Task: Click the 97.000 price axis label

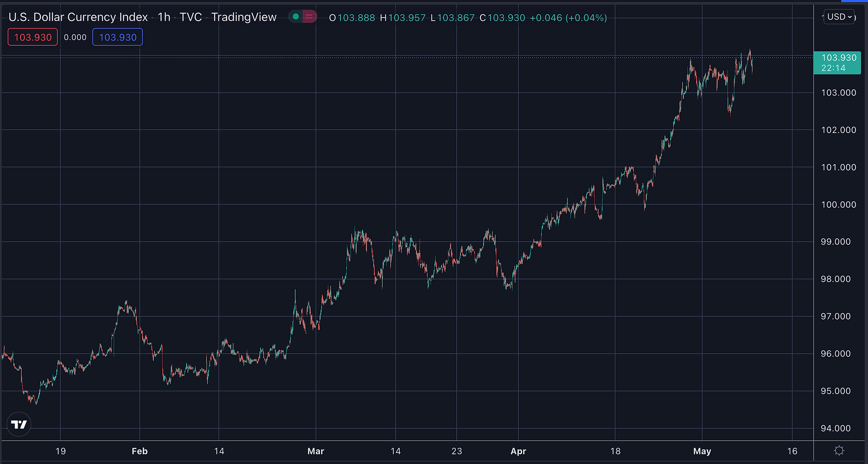Action: 836,317
